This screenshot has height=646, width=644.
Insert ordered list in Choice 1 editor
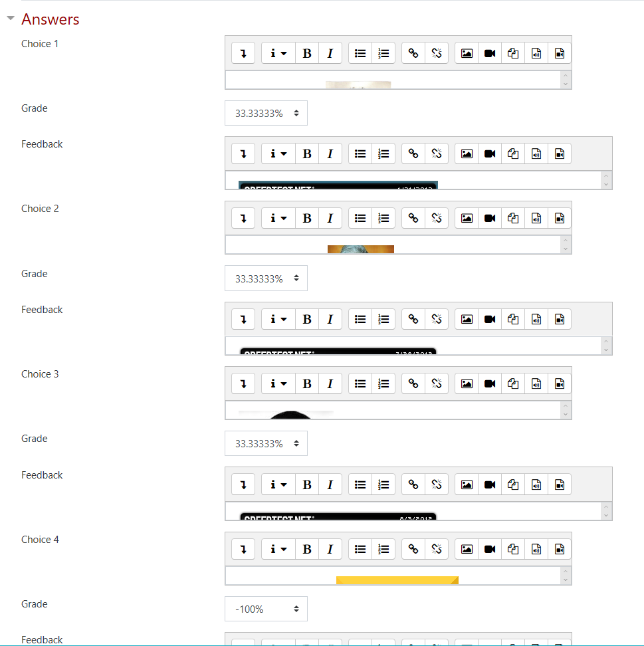coord(383,53)
